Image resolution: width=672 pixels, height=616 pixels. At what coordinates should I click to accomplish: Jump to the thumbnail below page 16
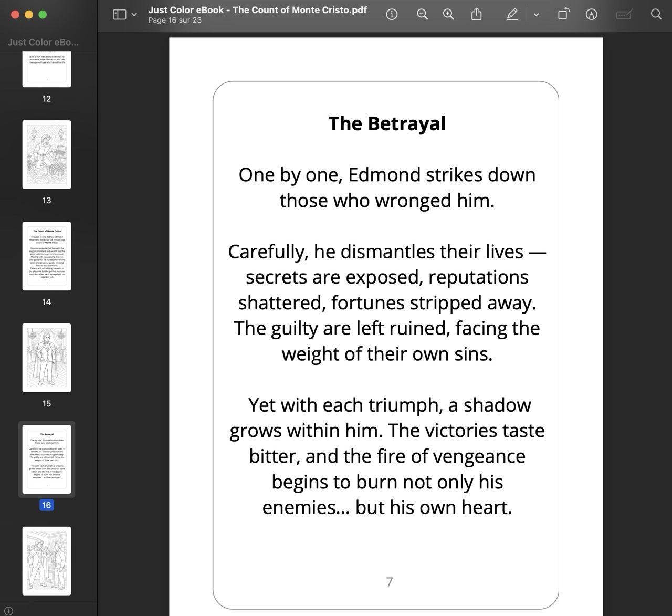tap(47, 561)
